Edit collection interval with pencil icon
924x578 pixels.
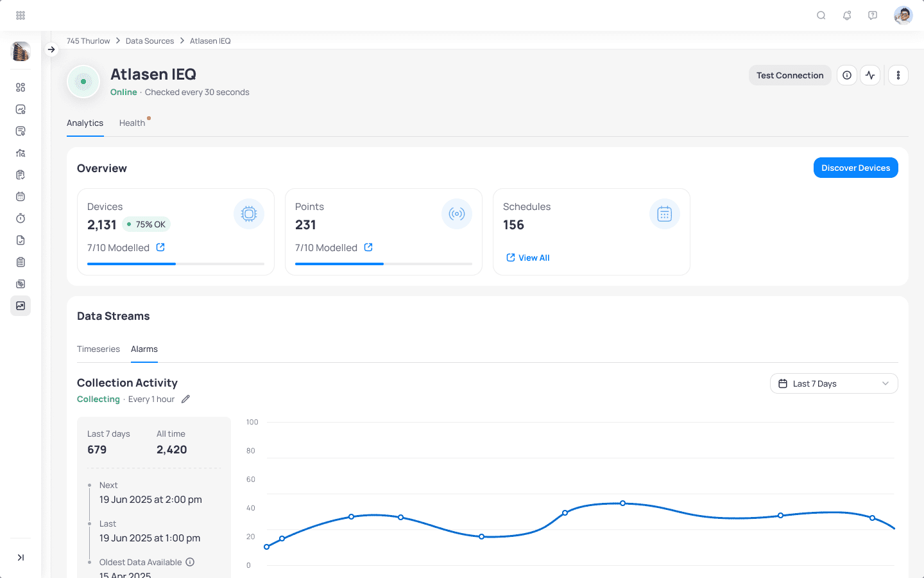click(185, 399)
